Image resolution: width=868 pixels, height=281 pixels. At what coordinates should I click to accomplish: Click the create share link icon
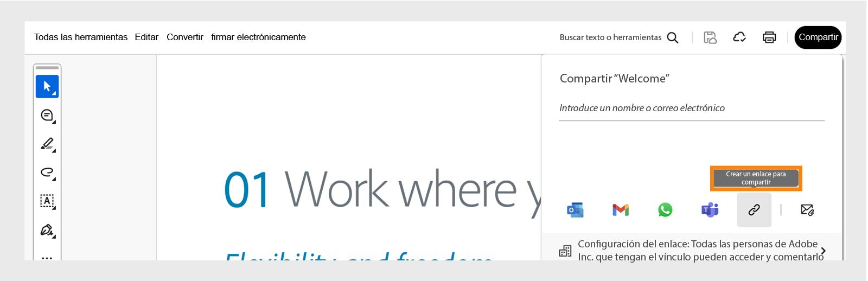[x=754, y=210]
